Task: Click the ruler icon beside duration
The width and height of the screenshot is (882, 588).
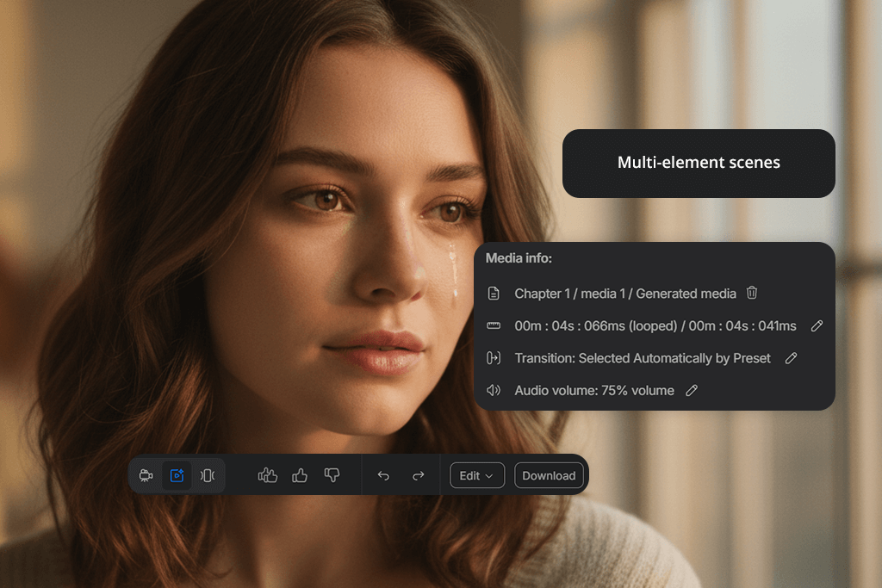Action: pyautogui.click(x=494, y=325)
